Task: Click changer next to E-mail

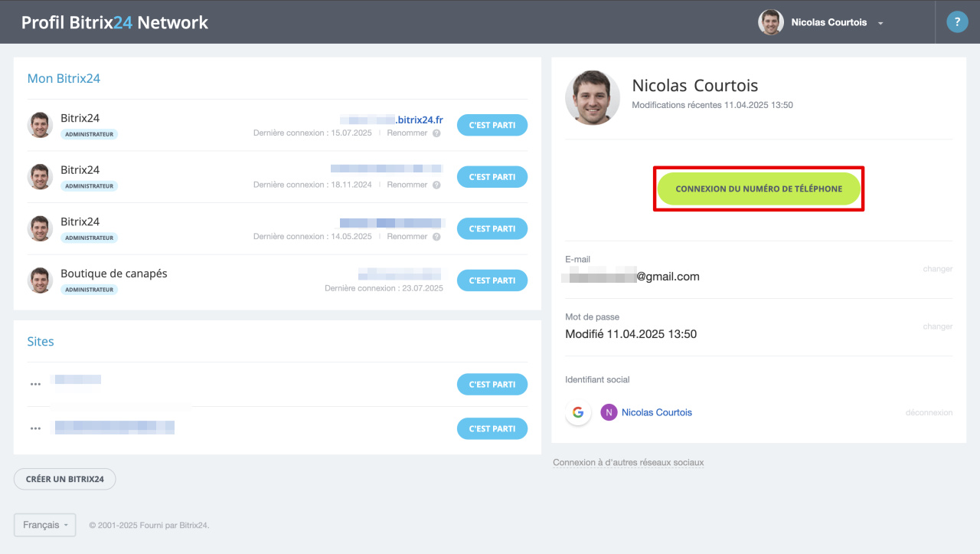Action: 937,269
